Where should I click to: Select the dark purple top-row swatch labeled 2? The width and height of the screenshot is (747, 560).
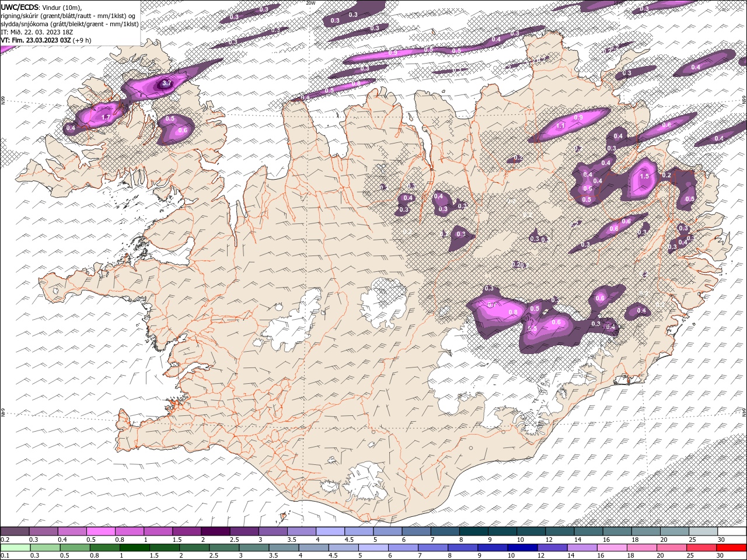pyautogui.click(x=215, y=531)
